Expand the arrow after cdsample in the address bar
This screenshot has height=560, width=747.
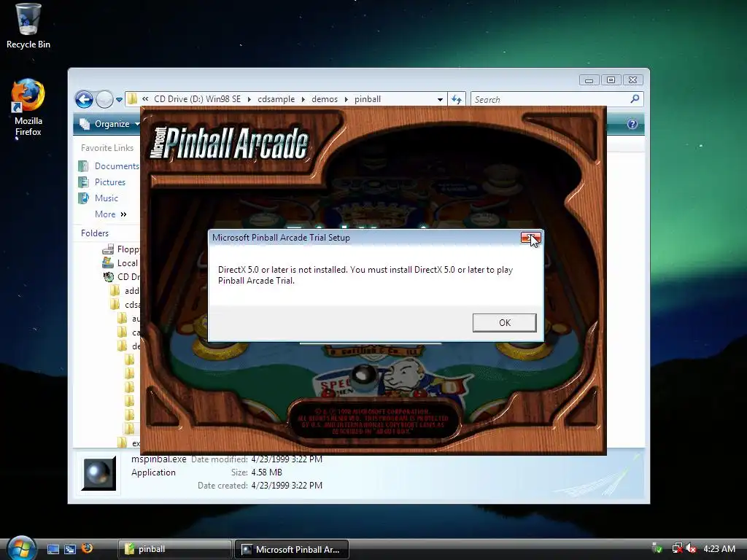(303, 99)
